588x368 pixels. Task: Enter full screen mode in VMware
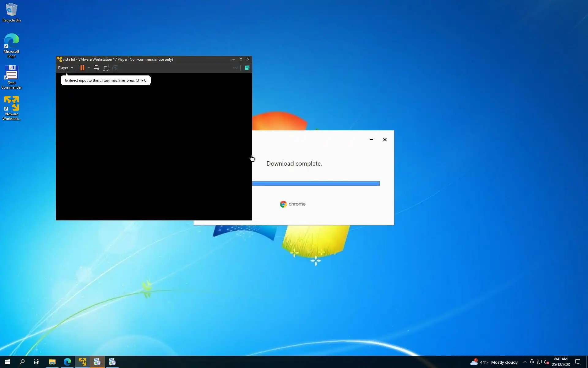(x=106, y=68)
